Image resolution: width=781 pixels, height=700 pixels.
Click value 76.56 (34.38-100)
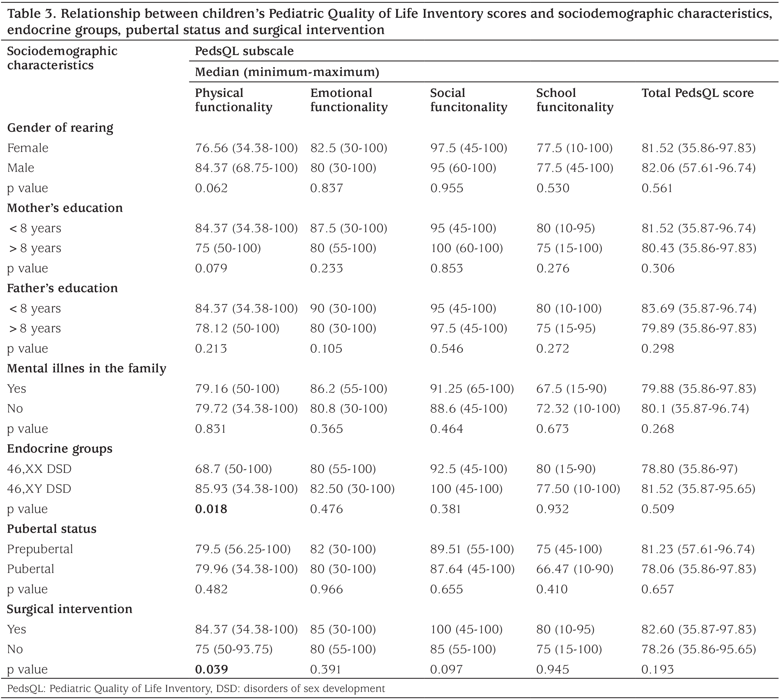246,148
